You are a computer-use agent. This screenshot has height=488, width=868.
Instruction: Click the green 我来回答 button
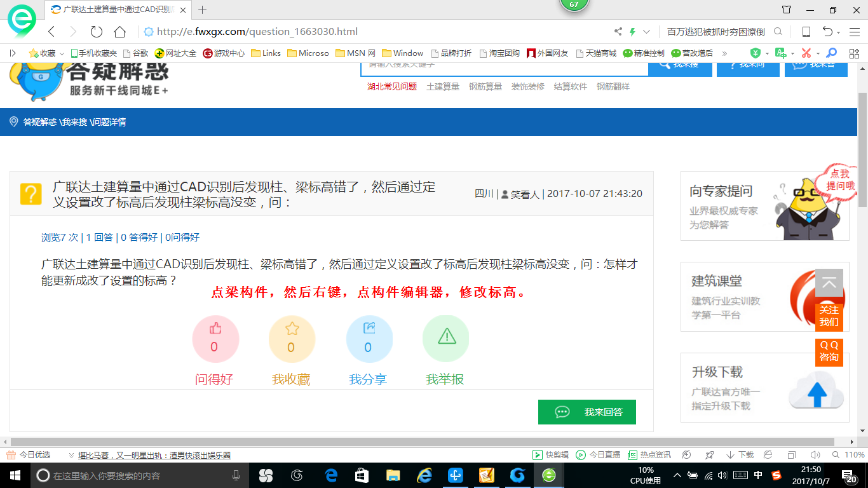coord(587,412)
